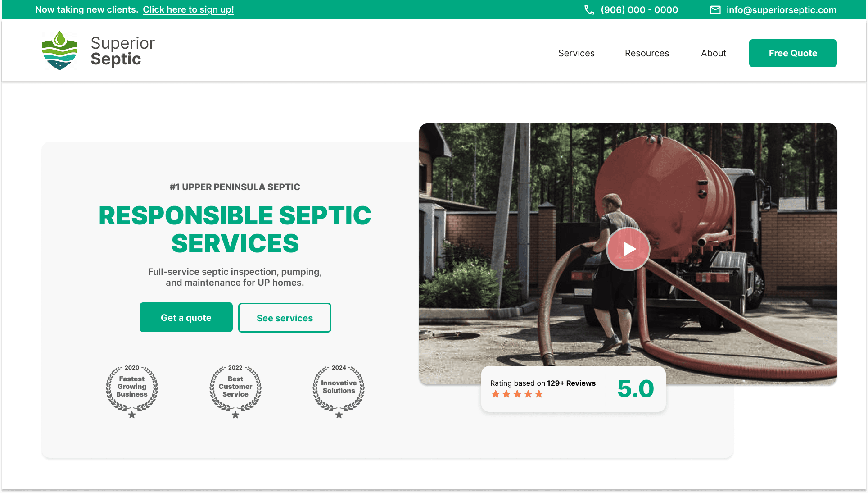
Task: Click the 'Click here to sign up!' link
Action: click(x=188, y=9)
